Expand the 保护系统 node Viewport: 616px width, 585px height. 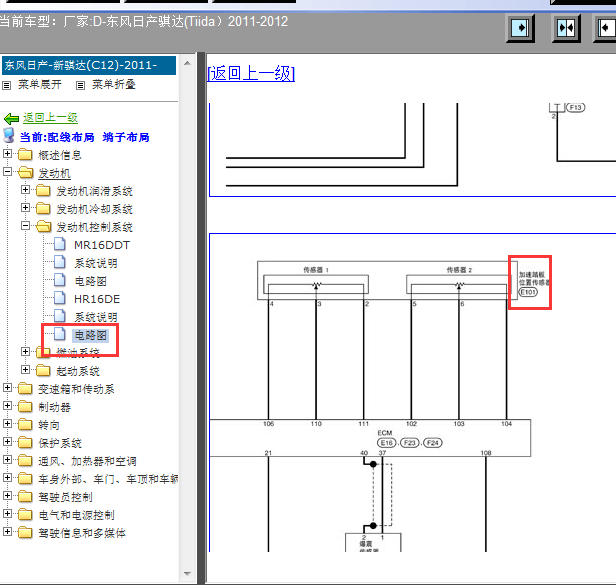click(x=7, y=441)
